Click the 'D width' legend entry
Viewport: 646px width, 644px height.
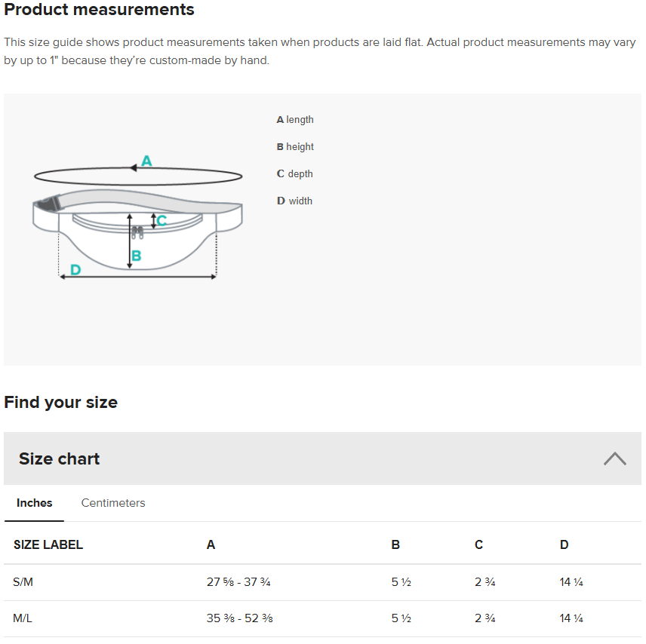294,201
